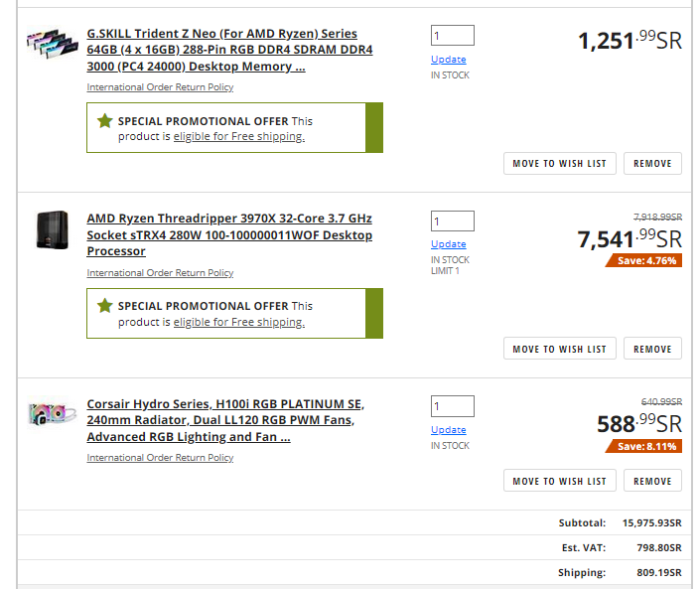This screenshot has height=589, width=700.
Task: Click the Subtotal 15,975.93SR value
Action: pos(651,522)
